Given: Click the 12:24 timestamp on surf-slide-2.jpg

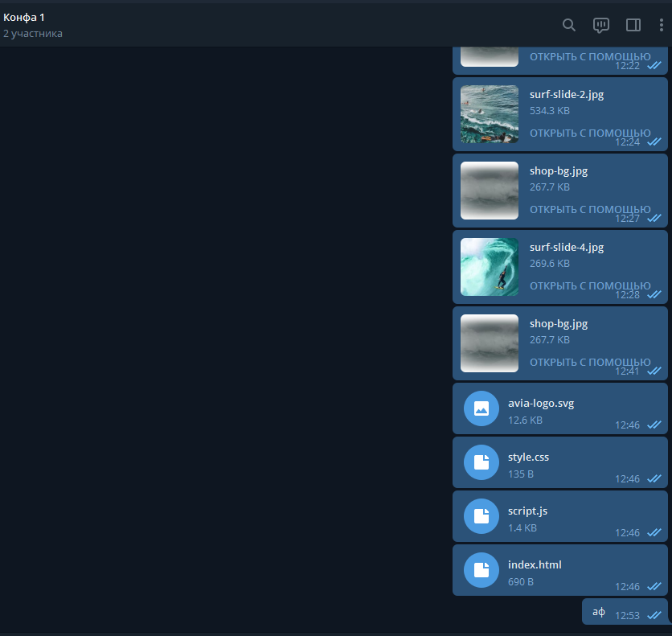Looking at the screenshot, I should click(x=627, y=142).
